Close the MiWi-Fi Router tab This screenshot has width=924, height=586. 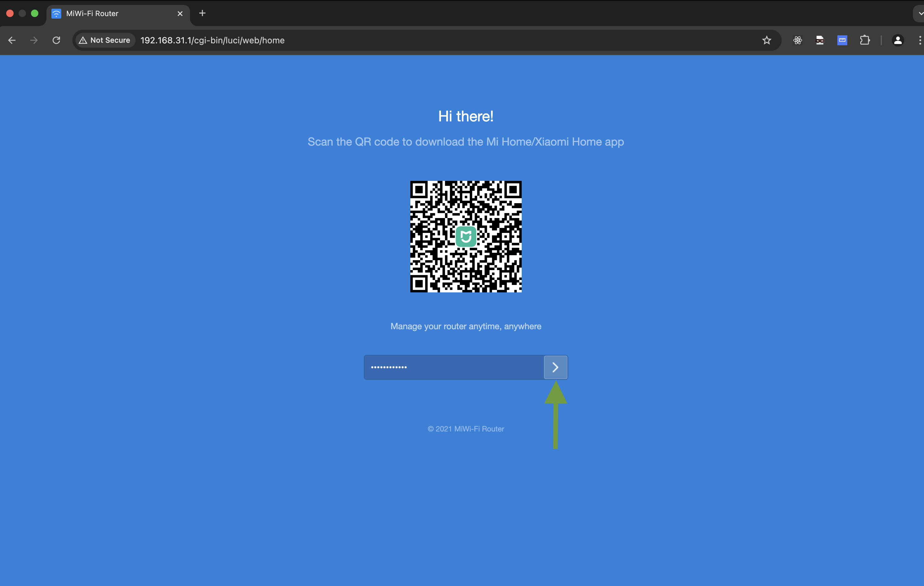[180, 13]
